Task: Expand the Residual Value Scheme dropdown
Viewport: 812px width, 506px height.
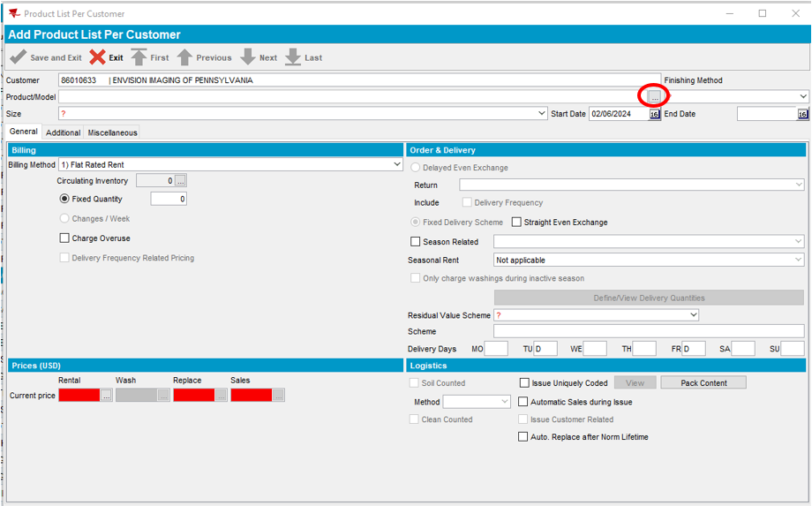Action: (x=693, y=315)
